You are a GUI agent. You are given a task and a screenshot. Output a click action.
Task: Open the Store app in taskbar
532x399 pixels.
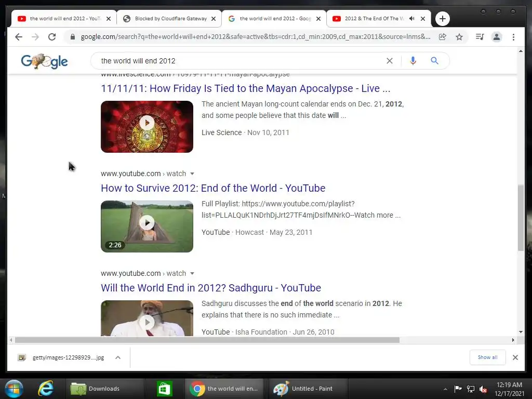coord(164,389)
